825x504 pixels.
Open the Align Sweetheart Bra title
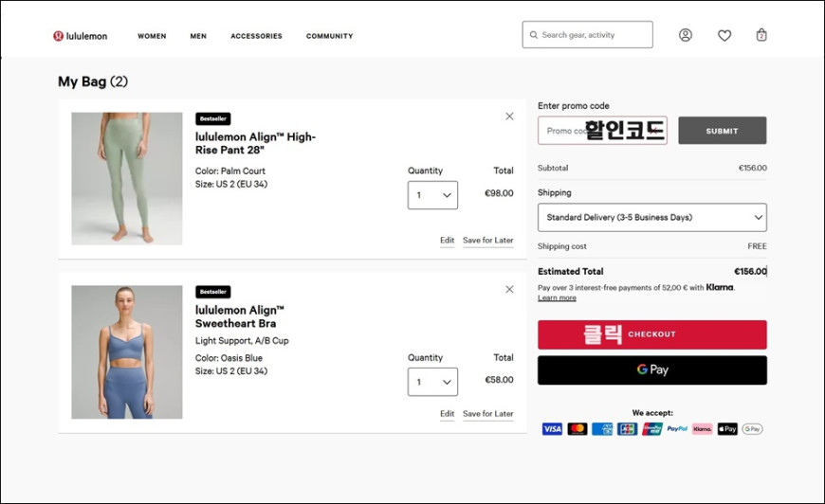point(239,317)
